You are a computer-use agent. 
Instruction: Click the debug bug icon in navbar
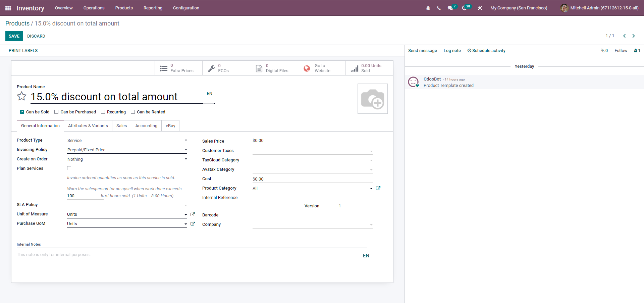click(428, 8)
